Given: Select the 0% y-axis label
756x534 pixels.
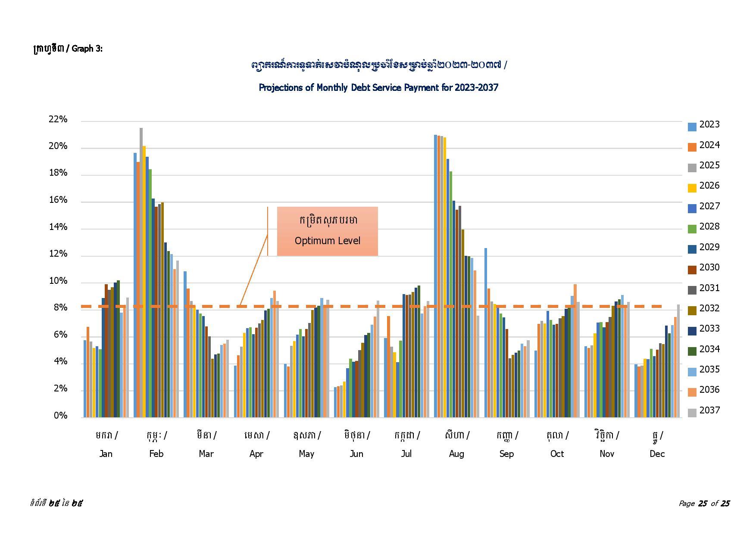Looking at the screenshot, I should pos(60,416).
